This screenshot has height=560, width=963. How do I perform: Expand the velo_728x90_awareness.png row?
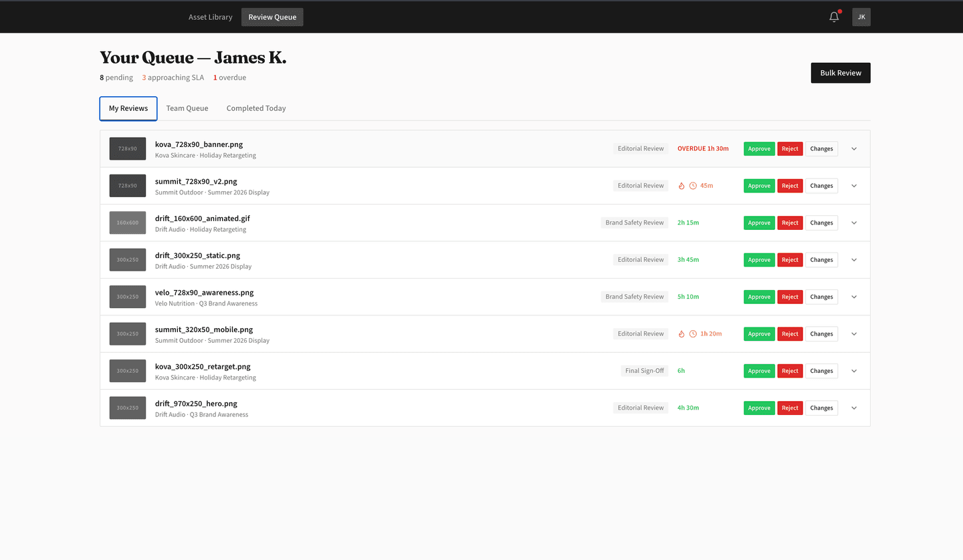point(853,297)
